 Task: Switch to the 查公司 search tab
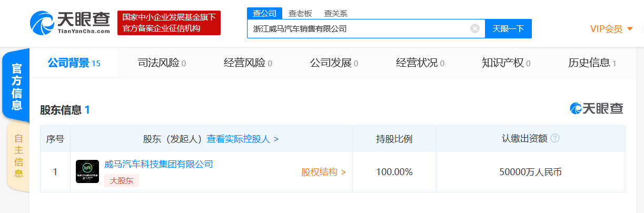coord(265,13)
